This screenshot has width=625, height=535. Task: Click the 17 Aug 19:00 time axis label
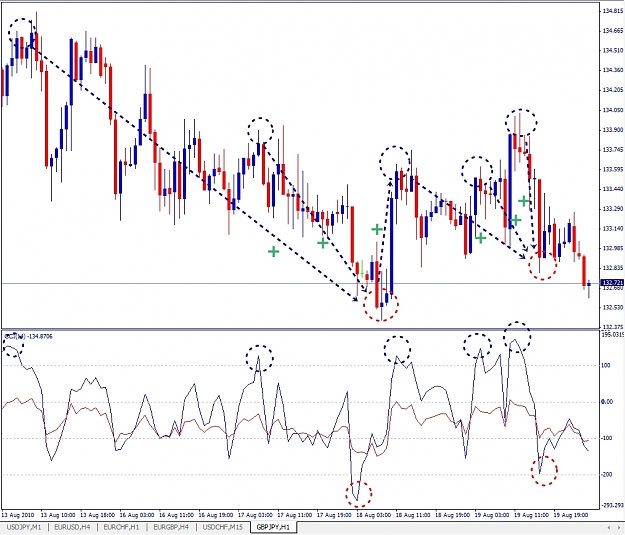pyautogui.click(x=334, y=515)
